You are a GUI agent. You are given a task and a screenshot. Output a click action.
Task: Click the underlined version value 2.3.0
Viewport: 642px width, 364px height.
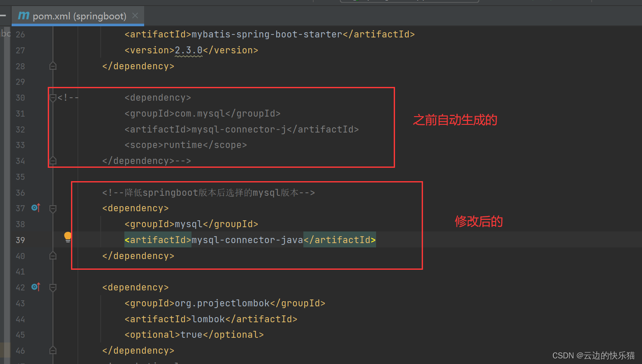point(188,50)
